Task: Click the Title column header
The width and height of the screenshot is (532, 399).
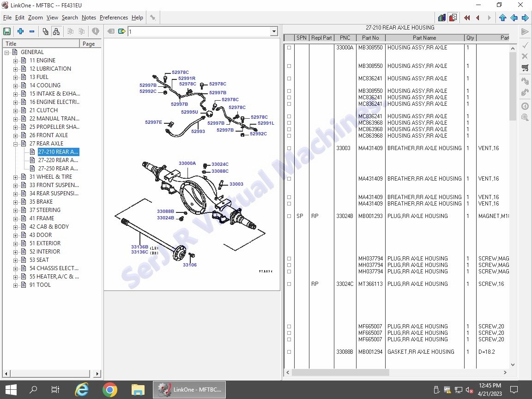Action: tap(41, 44)
